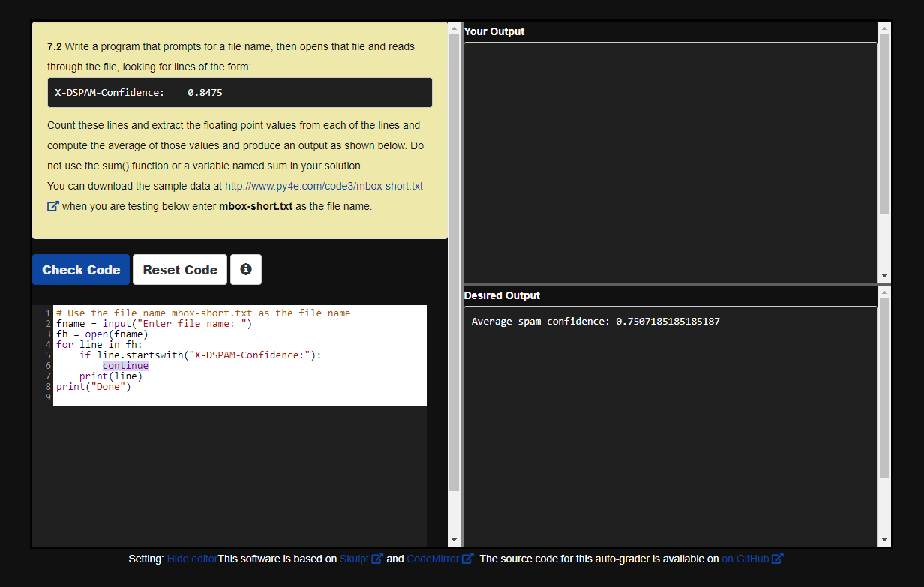Click the Average spam confidence output text
924x587 pixels.
pos(595,322)
